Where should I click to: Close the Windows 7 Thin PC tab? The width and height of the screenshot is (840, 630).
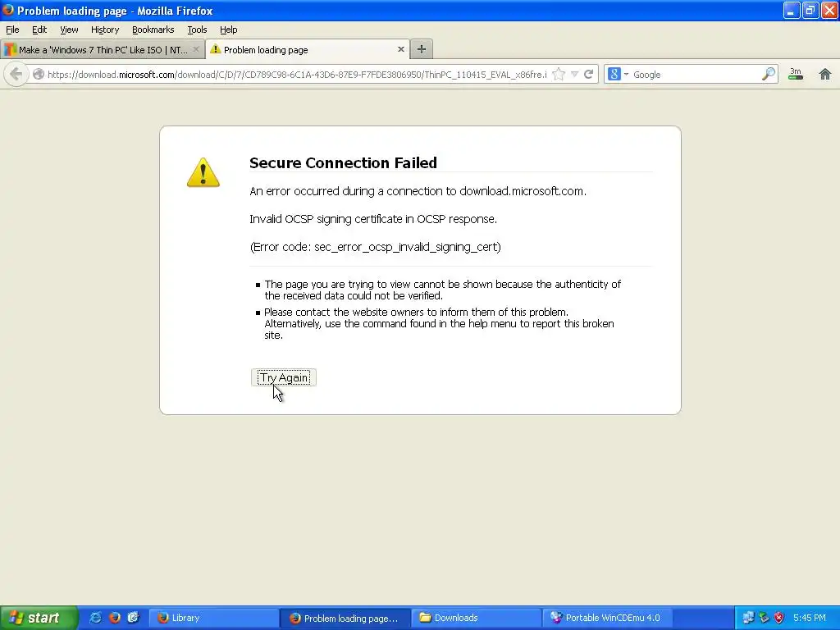(x=196, y=49)
